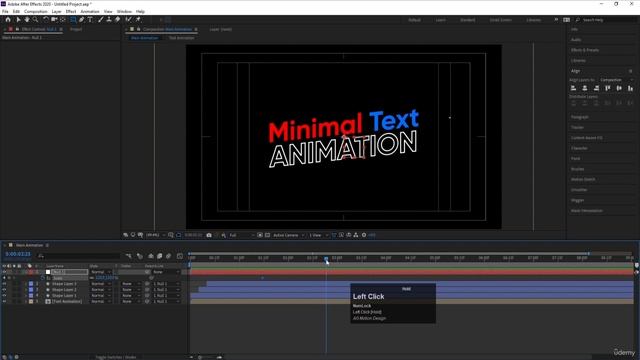The image size is (640, 360).
Task: Toggle visibility of Text Animation layer
Action: [x=4, y=301]
